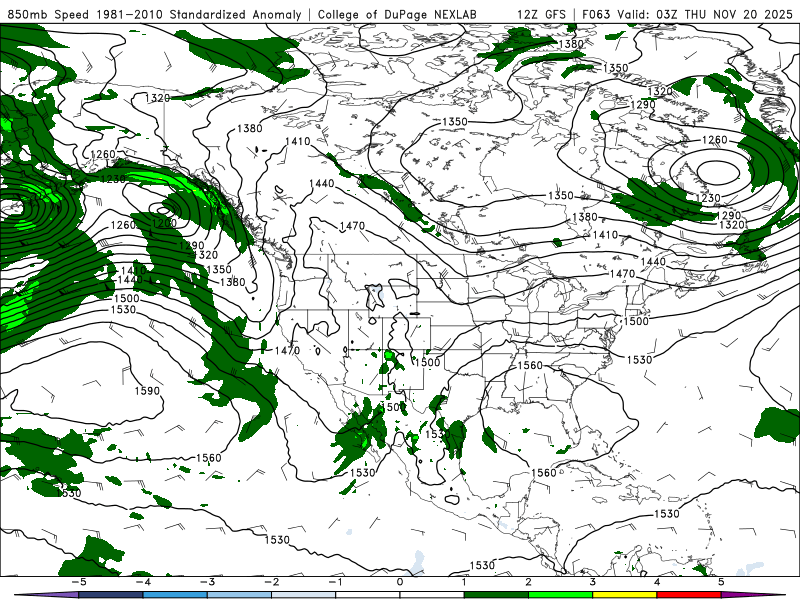Click the '-3' colorbar tick label
Viewport: 800px width, 600px height.
click(207, 582)
